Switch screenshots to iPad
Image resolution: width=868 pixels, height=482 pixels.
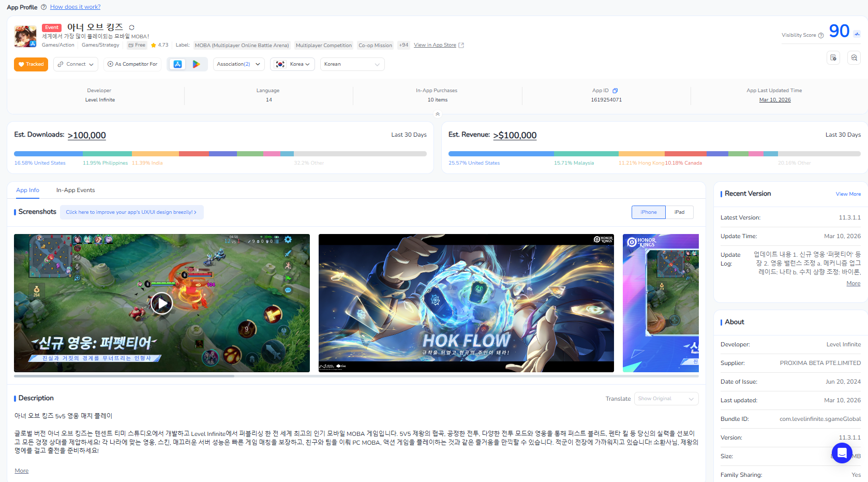coord(679,212)
